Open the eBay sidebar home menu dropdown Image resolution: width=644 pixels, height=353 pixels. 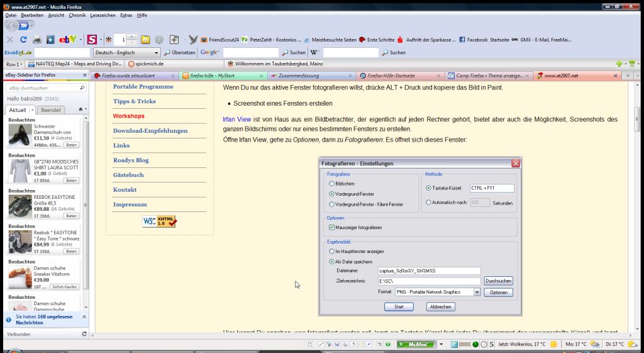pyautogui.click(x=82, y=109)
